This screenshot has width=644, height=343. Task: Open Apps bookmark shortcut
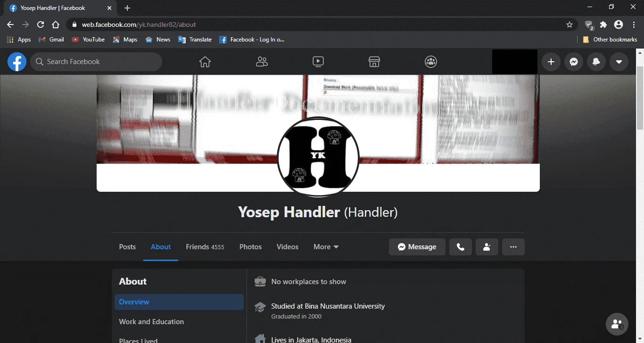coord(19,40)
